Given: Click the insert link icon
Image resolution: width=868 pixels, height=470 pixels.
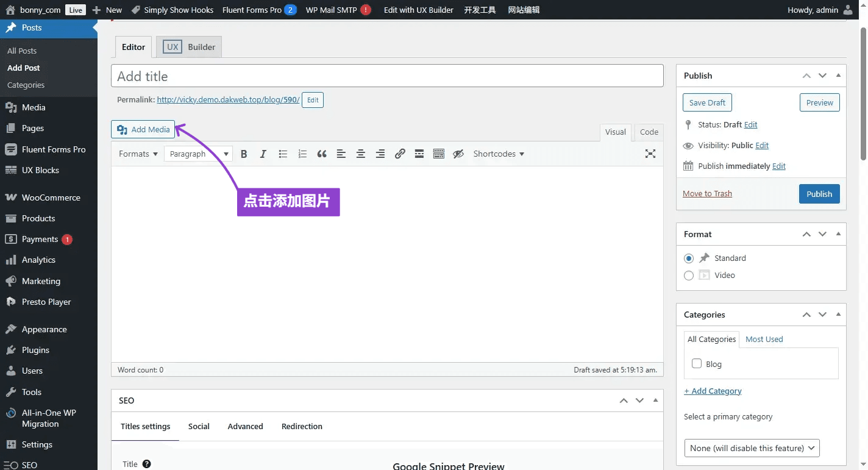Looking at the screenshot, I should tap(400, 154).
